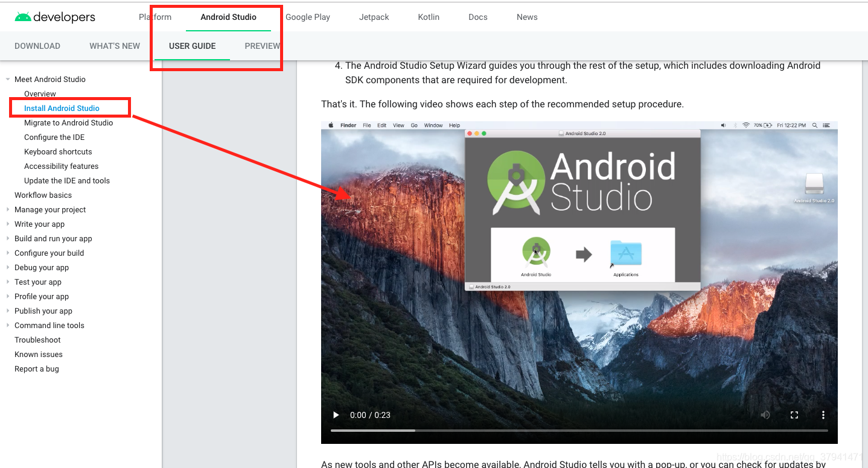This screenshot has height=468, width=868.
Task: Expand Command line tools section
Action: (x=8, y=326)
